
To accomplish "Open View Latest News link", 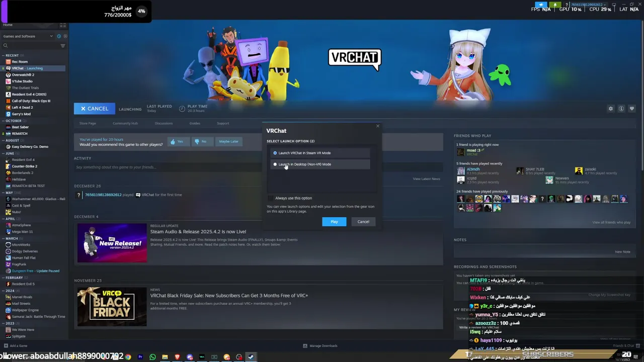I will 426,179.
